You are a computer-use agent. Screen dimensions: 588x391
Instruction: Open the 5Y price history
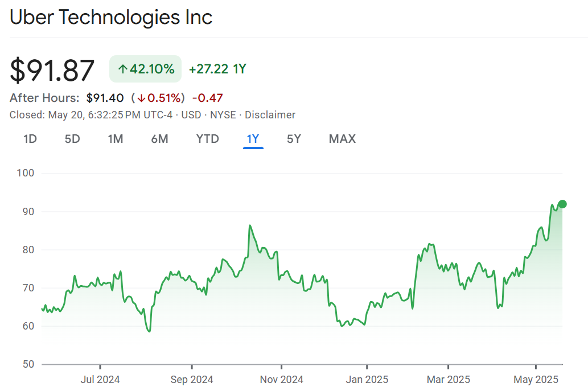(294, 139)
